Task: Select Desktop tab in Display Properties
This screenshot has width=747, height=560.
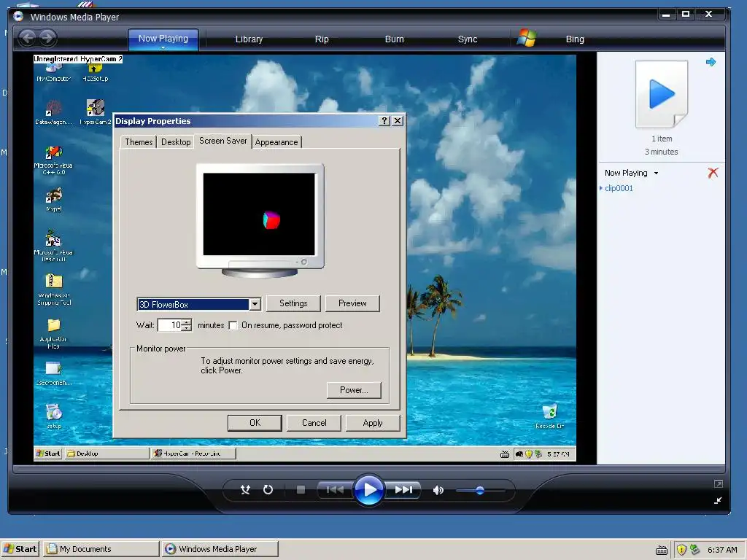Action: 176,142
